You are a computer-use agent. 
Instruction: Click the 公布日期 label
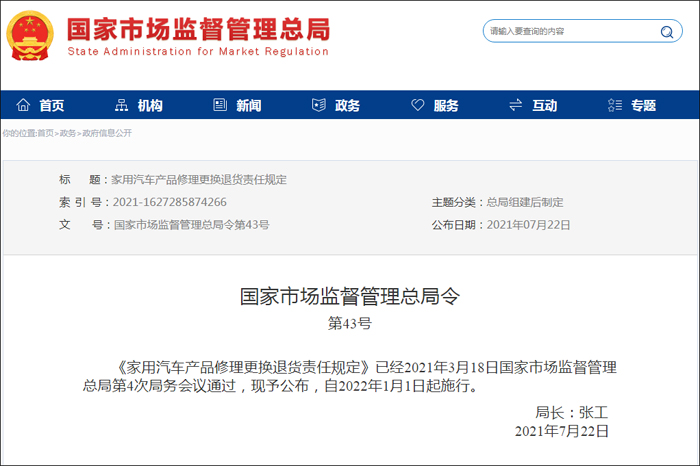[x=453, y=225]
